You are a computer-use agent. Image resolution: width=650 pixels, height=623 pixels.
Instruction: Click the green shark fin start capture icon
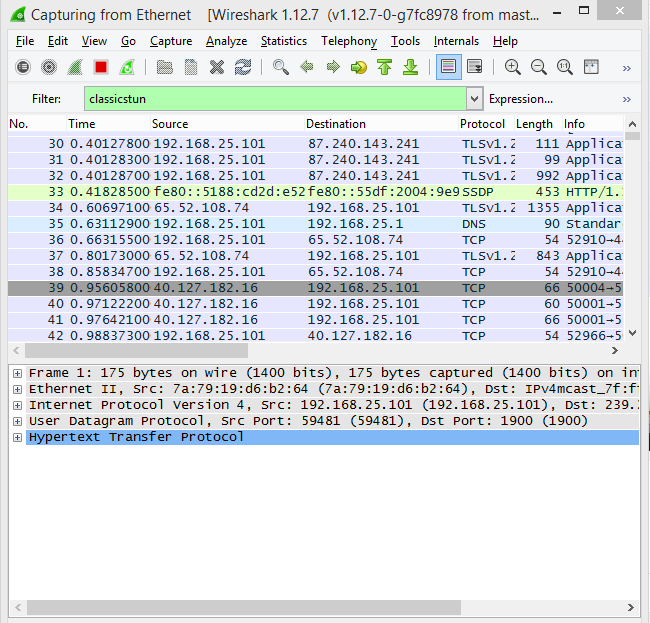click(x=75, y=67)
